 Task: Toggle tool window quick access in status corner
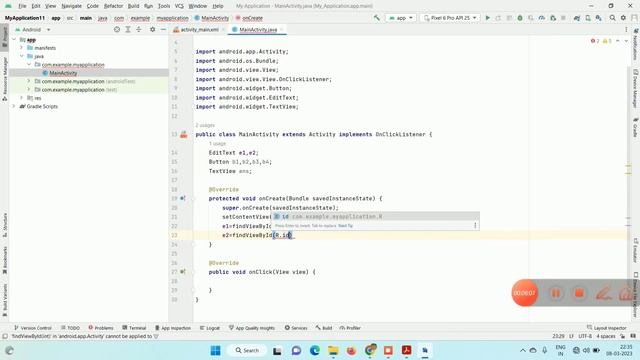click(5, 336)
